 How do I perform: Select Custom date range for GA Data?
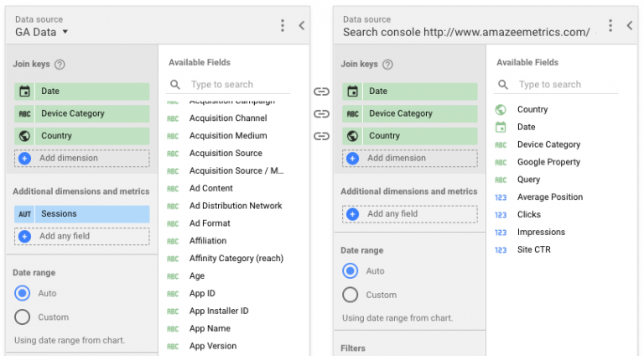pyautogui.click(x=22, y=317)
